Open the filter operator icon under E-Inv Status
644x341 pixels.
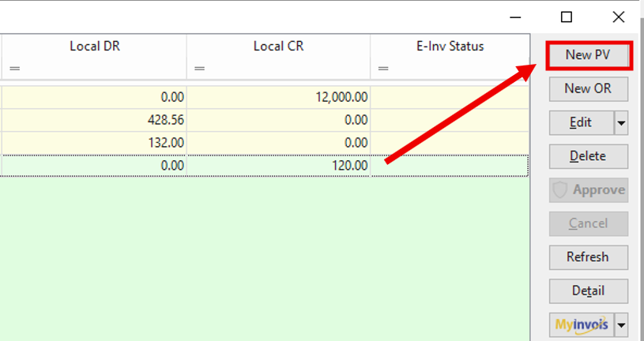pyautogui.click(x=383, y=69)
